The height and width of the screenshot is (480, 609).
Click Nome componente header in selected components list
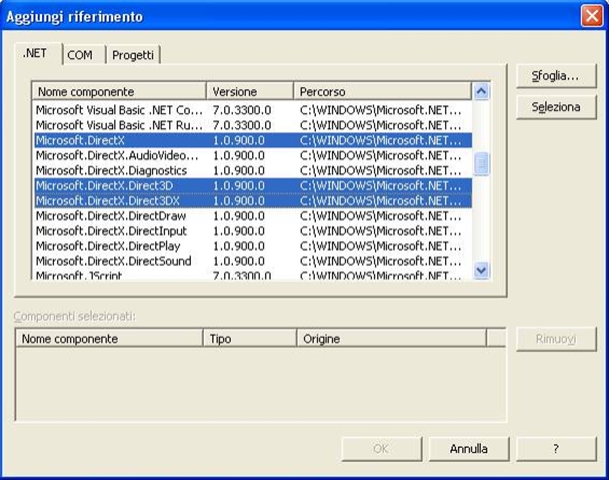(x=110, y=339)
